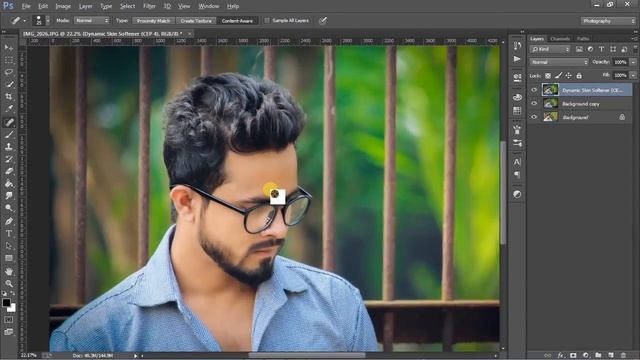
Task: Toggle Lock transparent pixels
Action: (548, 76)
